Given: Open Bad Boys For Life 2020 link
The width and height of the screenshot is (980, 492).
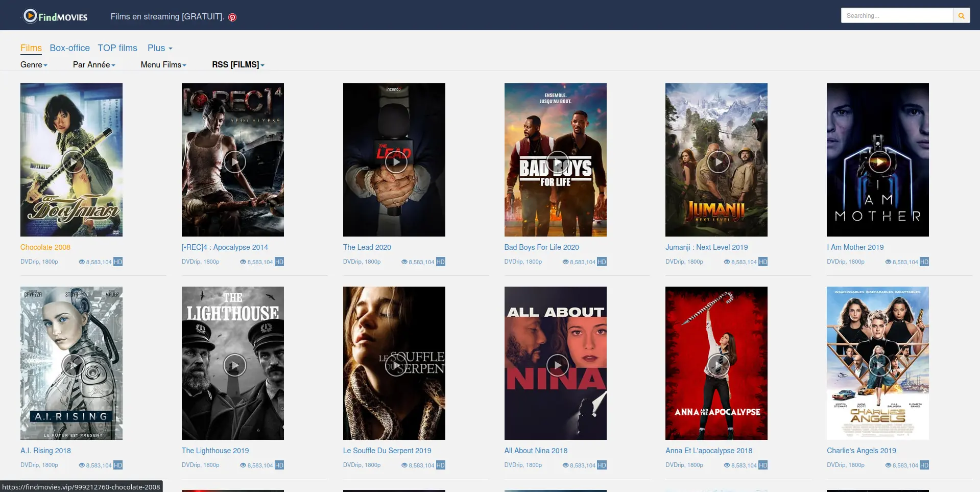Looking at the screenshot, I should [542, 247].
